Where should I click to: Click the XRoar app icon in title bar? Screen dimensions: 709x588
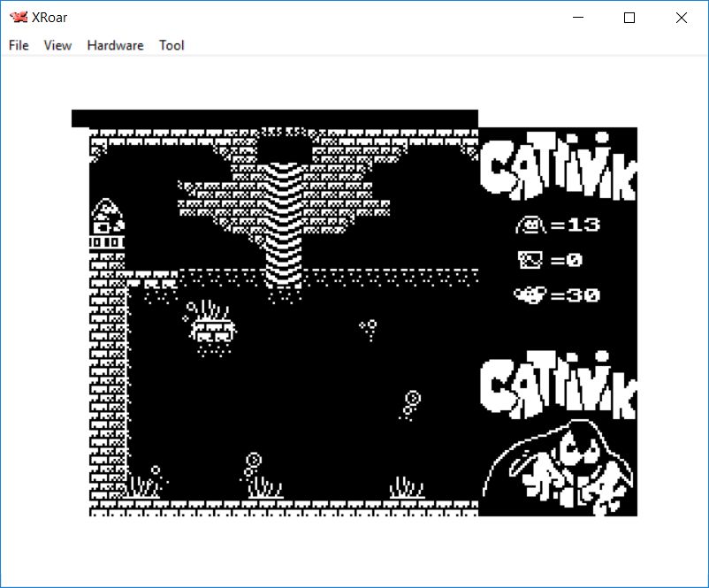(18, 18)
